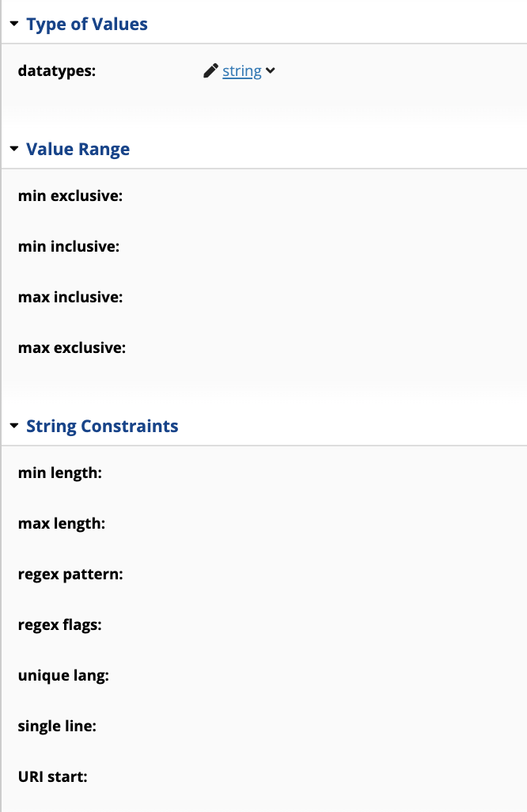Image resolution: width=527 pixels, height=812 pixels.
Task: Select the min exclusive row
Action: pos(264,195)
